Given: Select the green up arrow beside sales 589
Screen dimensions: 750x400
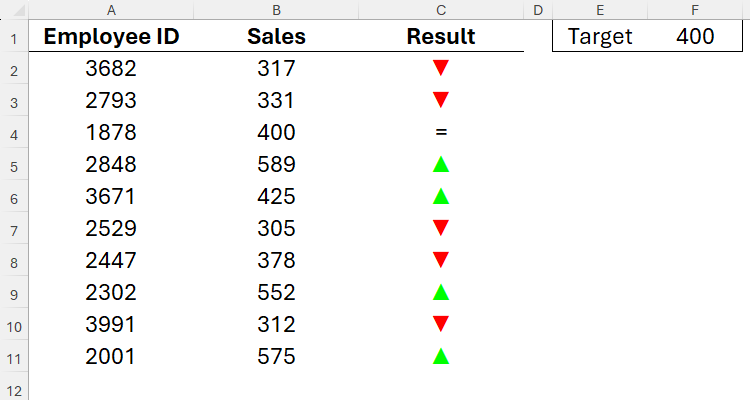Looking at the screenshot, I should (441, 164).
